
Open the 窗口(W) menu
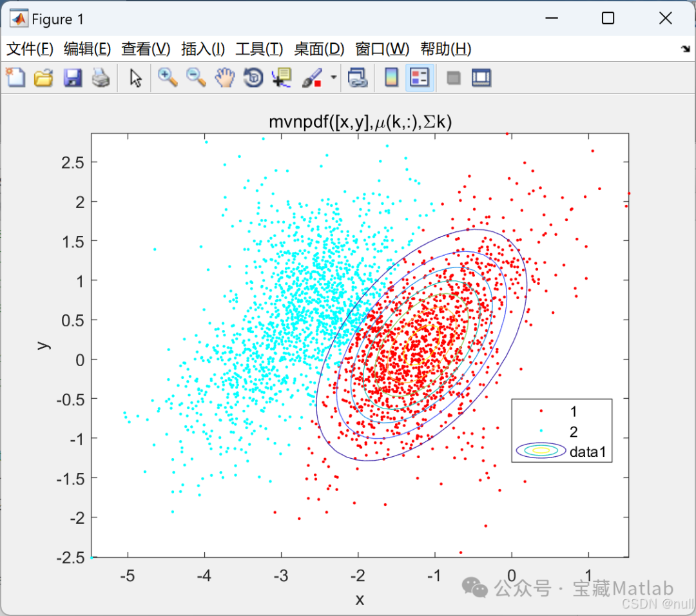click(382, 49)
